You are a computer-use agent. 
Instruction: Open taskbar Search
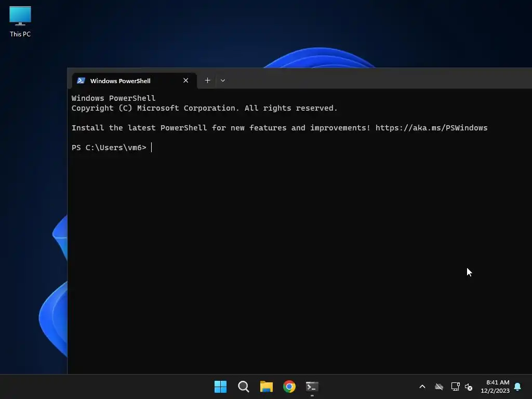tap(243, 387)
